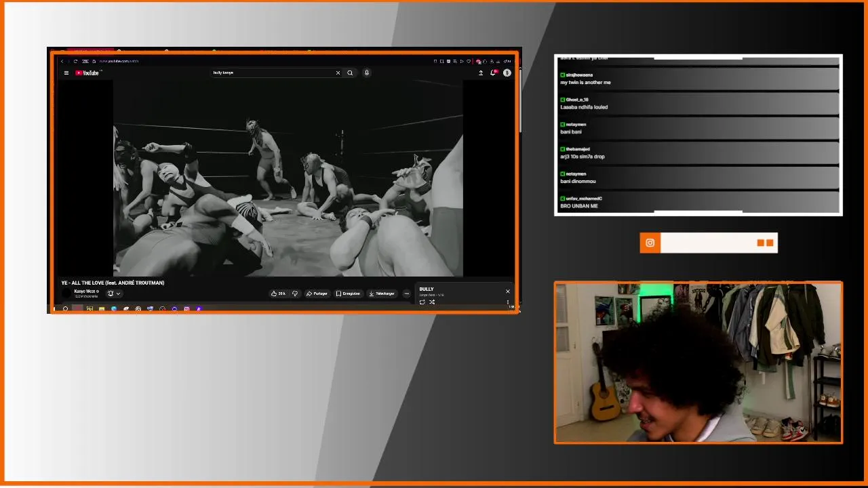Open the YouTube hamburger guide menu
This screenshot has height=488, width=868.
66,73
